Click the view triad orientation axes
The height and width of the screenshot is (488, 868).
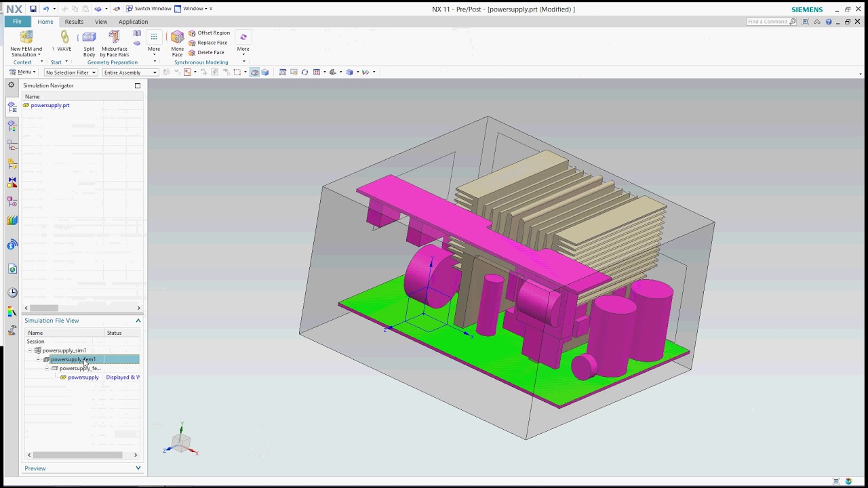coord(181,441)
